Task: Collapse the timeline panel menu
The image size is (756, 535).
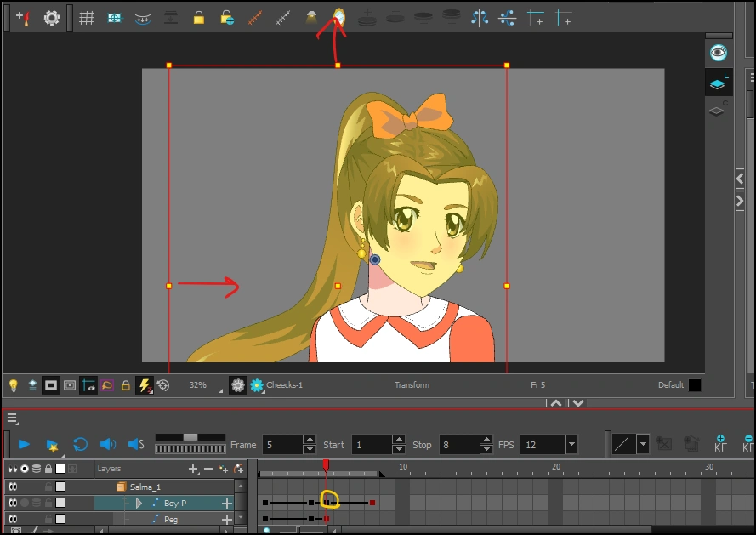Action: 12,418
